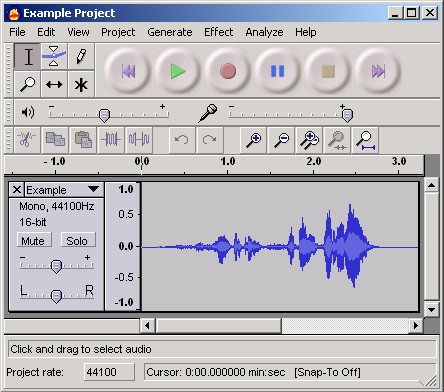Click the Project rate 44100 field

click(109, 372)
